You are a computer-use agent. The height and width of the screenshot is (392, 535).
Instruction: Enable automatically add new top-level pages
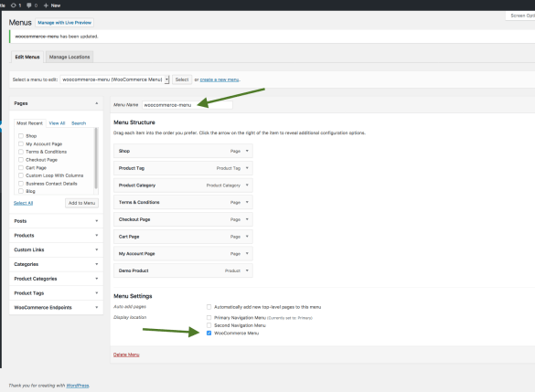pos(209,307)
